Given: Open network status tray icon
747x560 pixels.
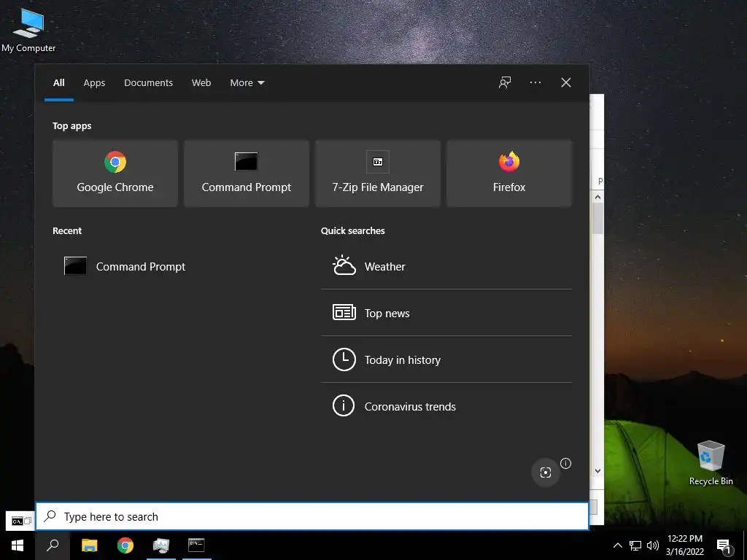Looking at the screenshot, I should [x=635, y=545].
